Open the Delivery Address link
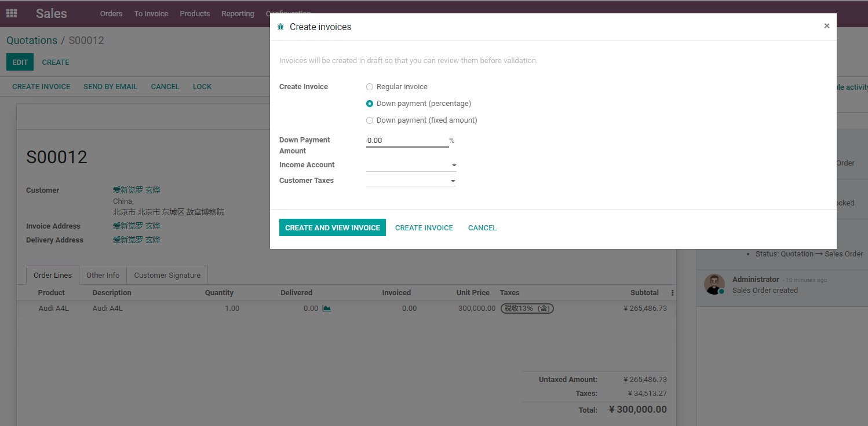 pyautogui.click(x=137, y=240)
